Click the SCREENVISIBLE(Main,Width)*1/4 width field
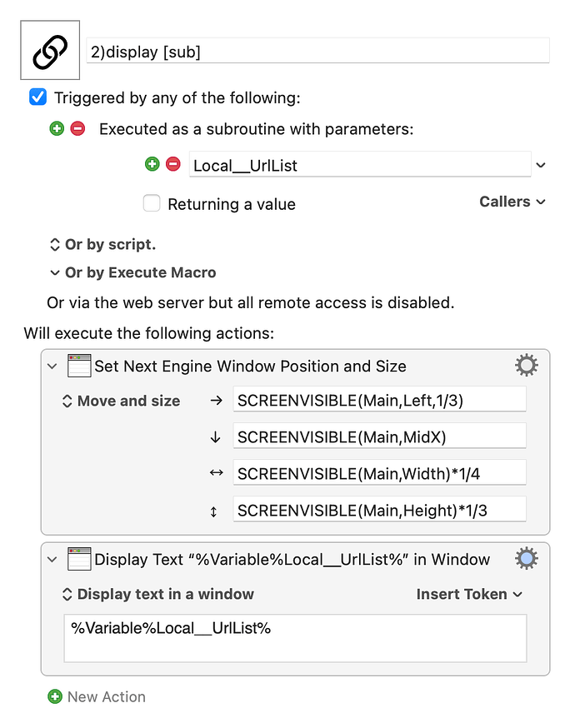This screenshot has width=575, height=728. coord(379,472)
